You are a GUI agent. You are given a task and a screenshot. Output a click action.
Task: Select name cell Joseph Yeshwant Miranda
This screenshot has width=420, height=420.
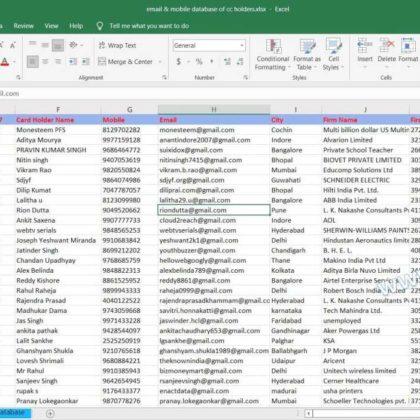[x=58, y=240]
